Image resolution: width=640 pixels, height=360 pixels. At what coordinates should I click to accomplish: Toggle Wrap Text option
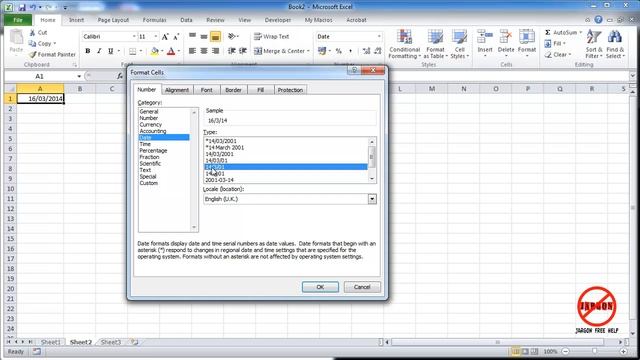click(271, 37)
